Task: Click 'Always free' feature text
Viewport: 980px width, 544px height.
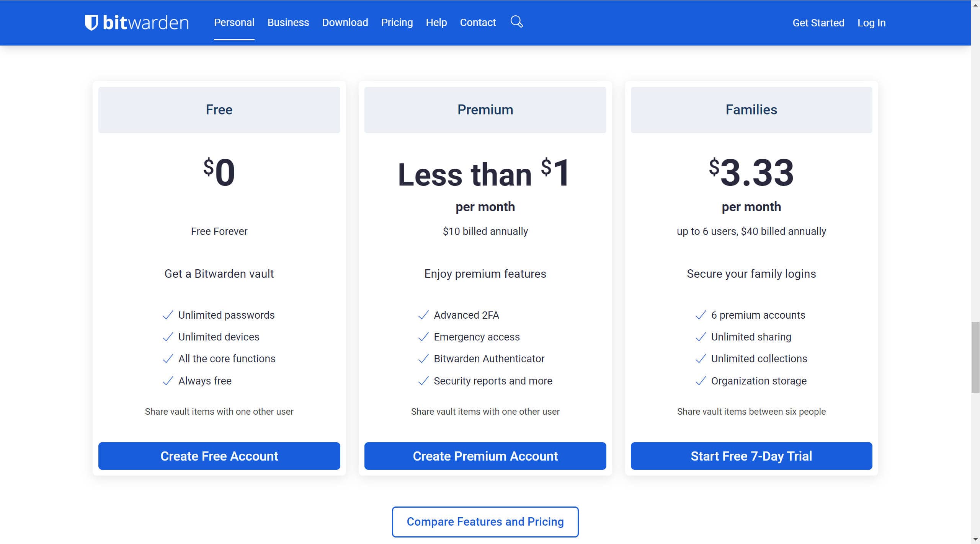Action: tap(205, 381)
